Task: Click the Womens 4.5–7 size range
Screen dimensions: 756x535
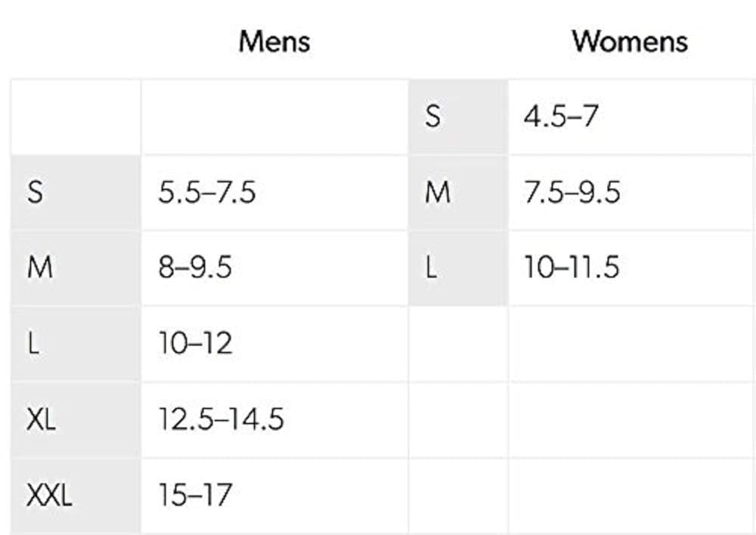Action: tap(561, 117)
